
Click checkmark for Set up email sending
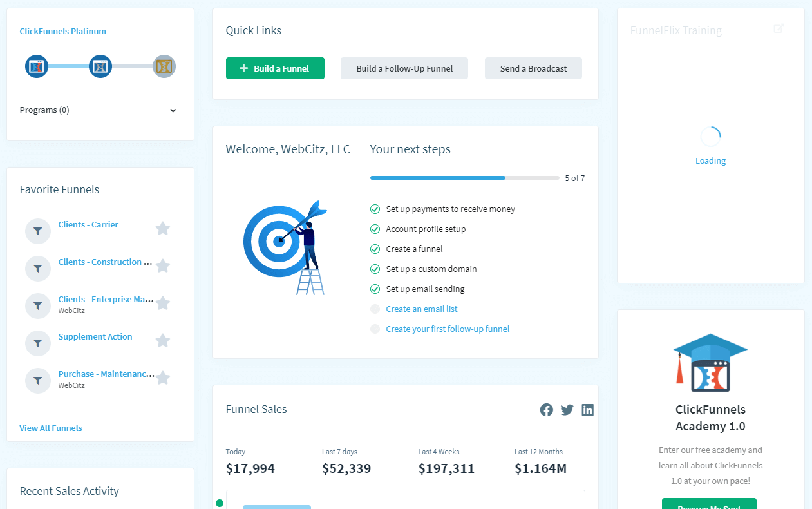point(375,289)
